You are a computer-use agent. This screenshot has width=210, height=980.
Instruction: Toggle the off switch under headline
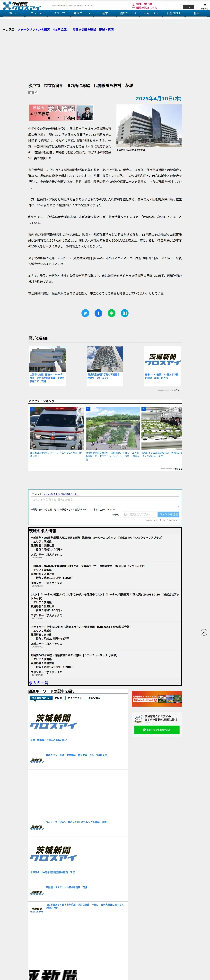[x=33, y=92]
